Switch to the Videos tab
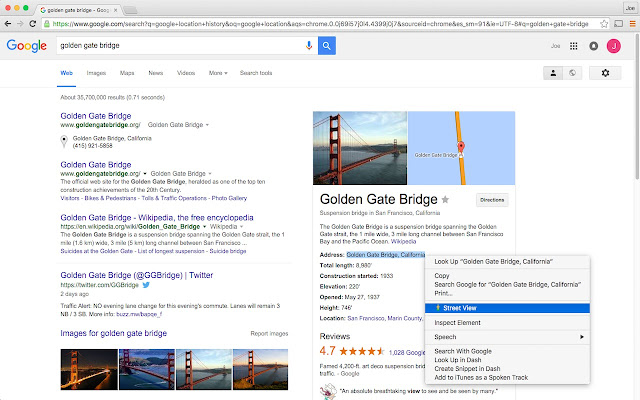640x400 pixels. (x=186, y=73)
